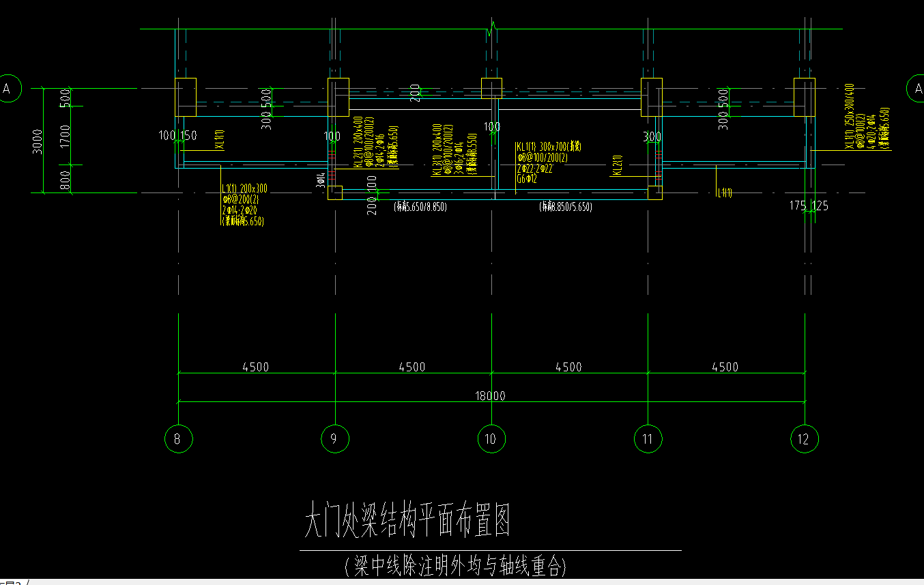Select the 2Φ22;2Φ22 line under KL1(1)
Viewport: 924px width, 585px height.
coord(534,169)
